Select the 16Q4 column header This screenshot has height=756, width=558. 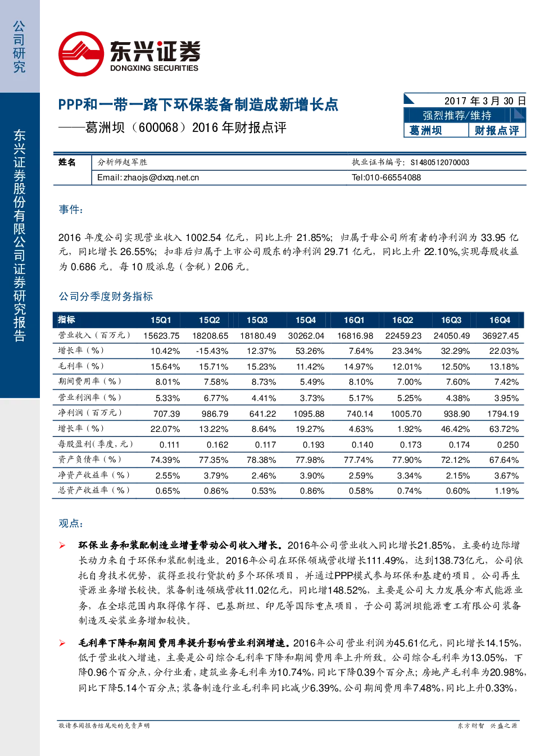point(500,320)
